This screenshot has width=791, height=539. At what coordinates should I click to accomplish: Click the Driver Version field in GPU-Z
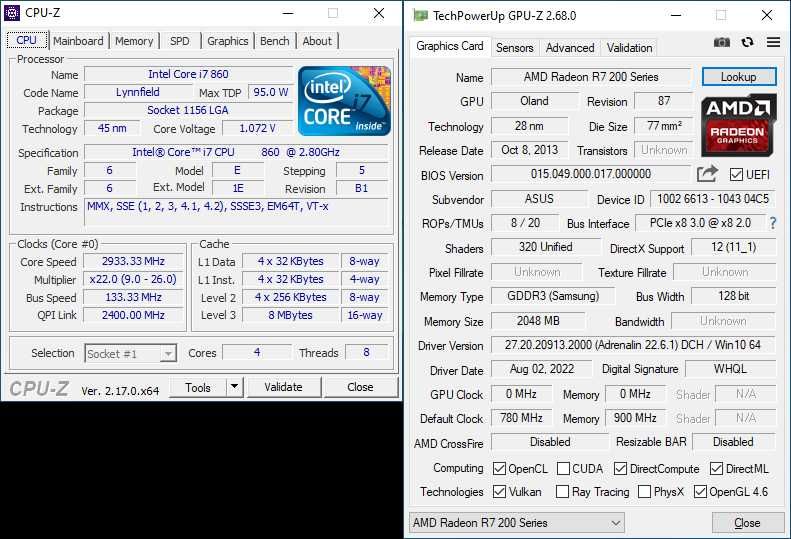[x=633, y=345]
